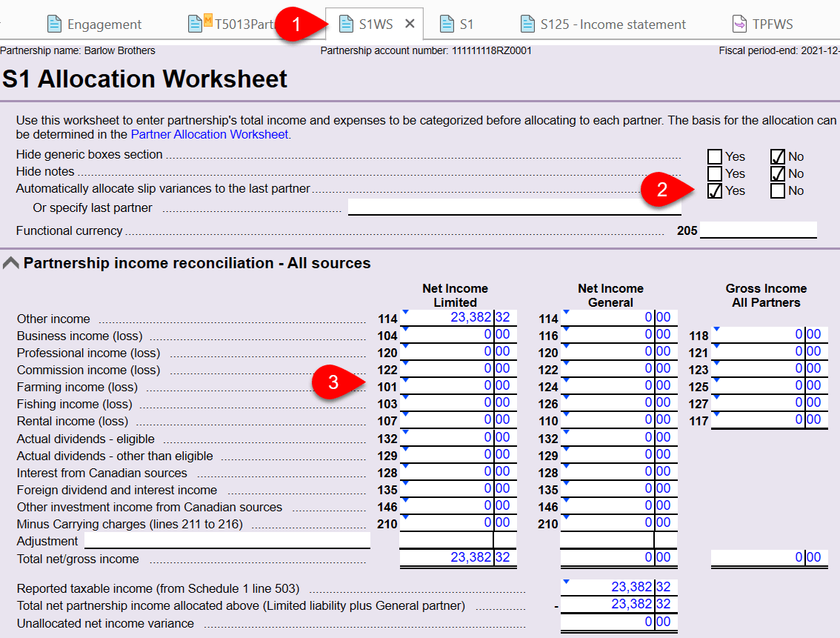The height and width of the screenshot is (638, 840).
Task: Select other than eligible dividends Limited amount
Action: tap(458, 454)
